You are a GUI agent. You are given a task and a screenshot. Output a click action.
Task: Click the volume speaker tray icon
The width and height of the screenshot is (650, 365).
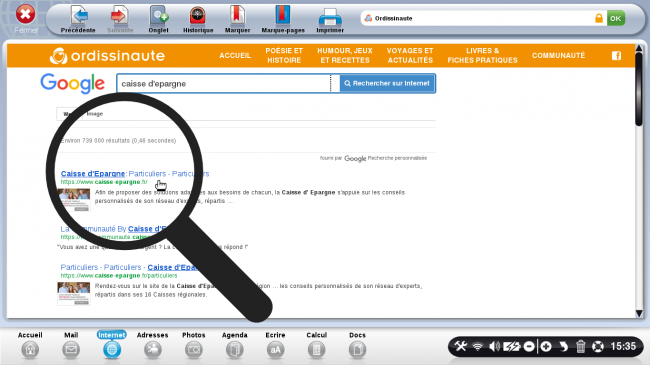point(494,346)
